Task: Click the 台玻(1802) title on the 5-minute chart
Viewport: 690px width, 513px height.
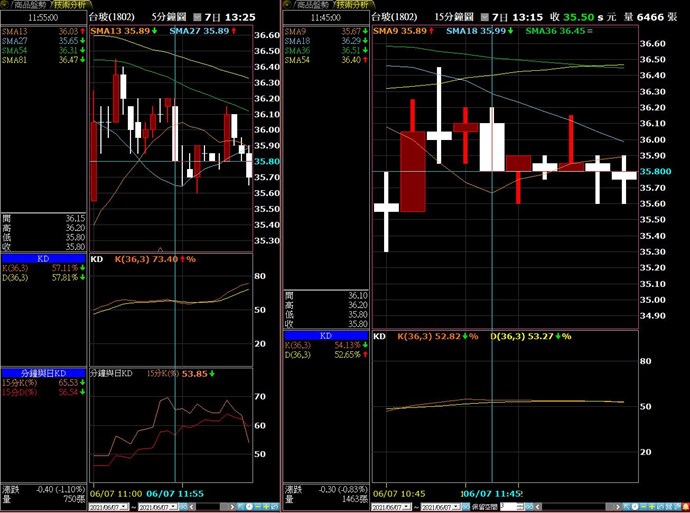Action: [x=115, y=17]
